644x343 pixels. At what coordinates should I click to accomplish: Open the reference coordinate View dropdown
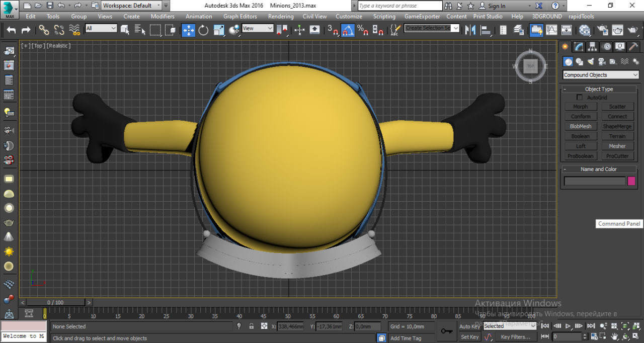click(258, 28)
